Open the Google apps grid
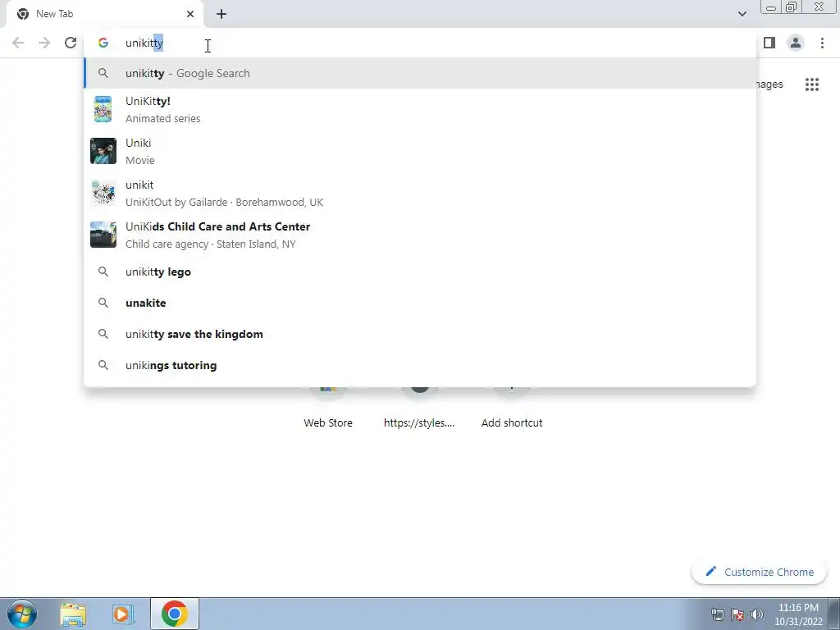840x630 pixels. tap(812, 84)
